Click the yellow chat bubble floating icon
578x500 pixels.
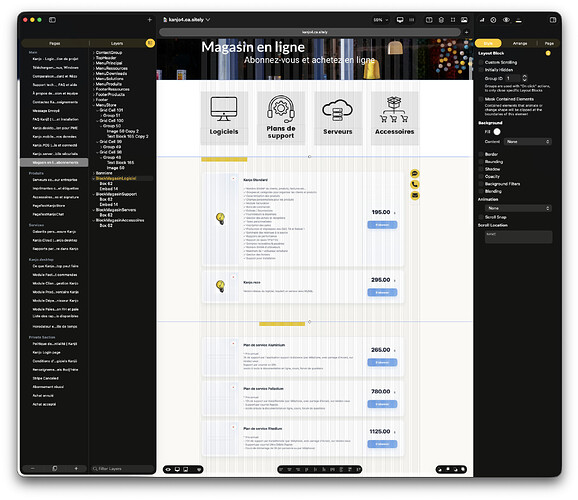pyautogui.click(x=415, y=173)
